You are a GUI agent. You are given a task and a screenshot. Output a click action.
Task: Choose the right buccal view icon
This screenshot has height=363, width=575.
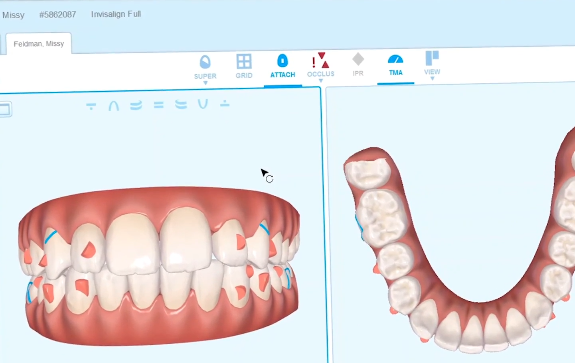136,106
